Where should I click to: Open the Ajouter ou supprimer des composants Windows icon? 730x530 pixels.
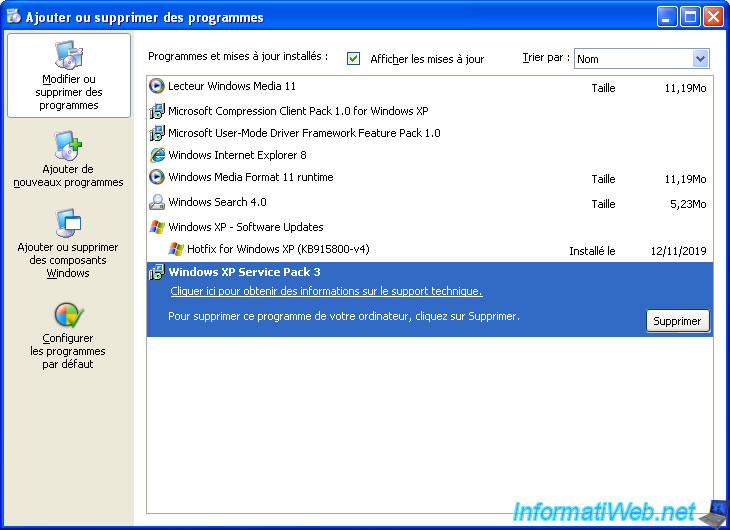pyautogui.click(x=68, y=223)
